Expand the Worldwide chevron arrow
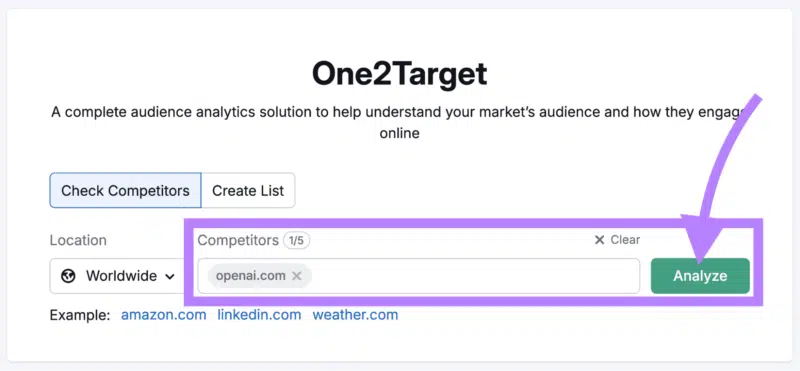This screenshot has height=371, width=800. coord(170,277)
